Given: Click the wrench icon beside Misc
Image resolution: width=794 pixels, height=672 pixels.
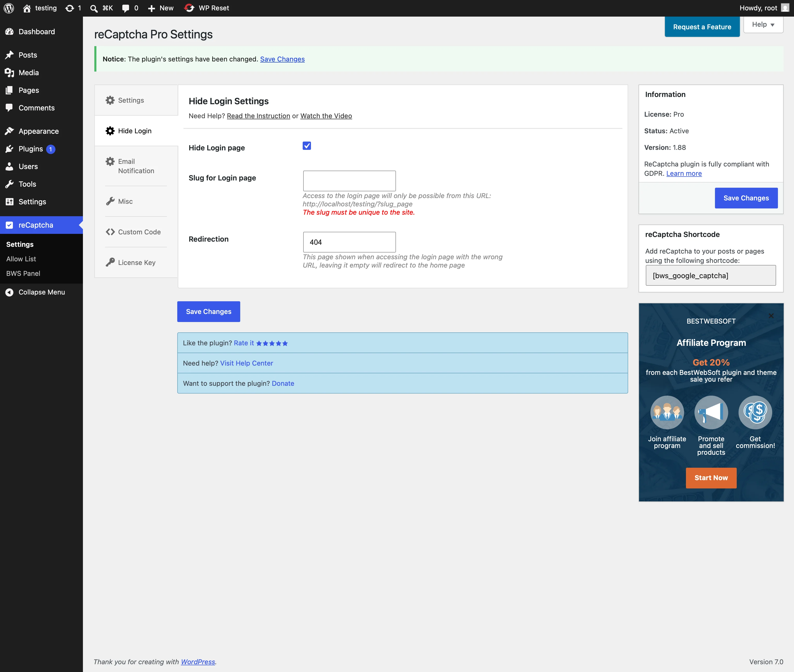Looking at the screenshot, I should (x=110, y=201).
